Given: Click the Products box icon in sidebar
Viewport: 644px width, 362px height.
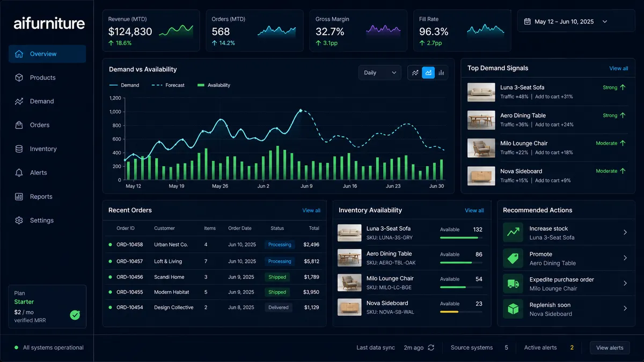Looking at the screenshot, I should coord(19,78).
